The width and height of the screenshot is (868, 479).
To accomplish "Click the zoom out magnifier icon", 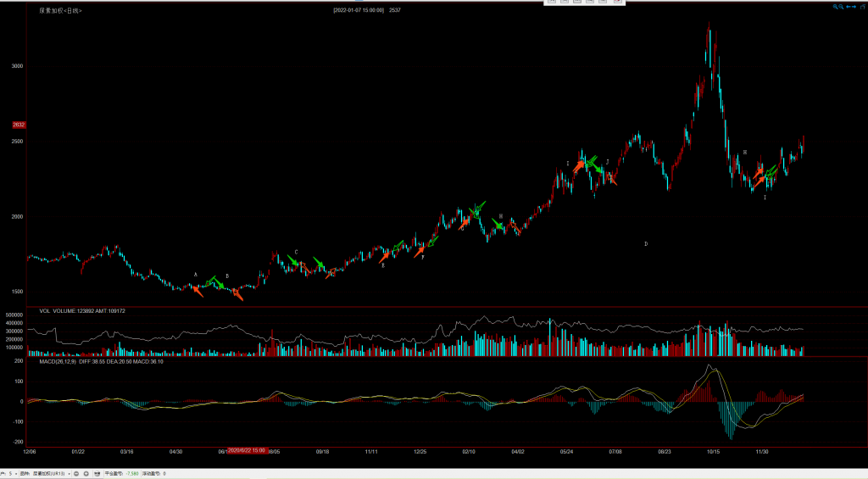I will coord(842,7).
